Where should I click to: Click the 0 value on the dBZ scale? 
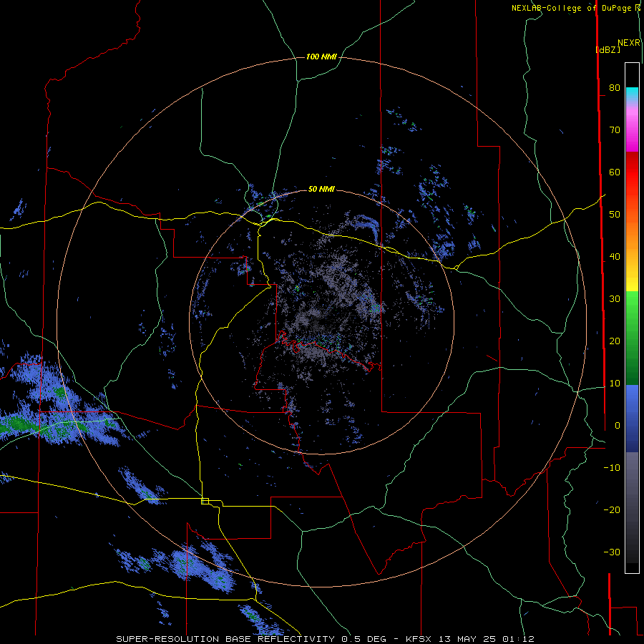pyautogui.click(x=618, y=426)
